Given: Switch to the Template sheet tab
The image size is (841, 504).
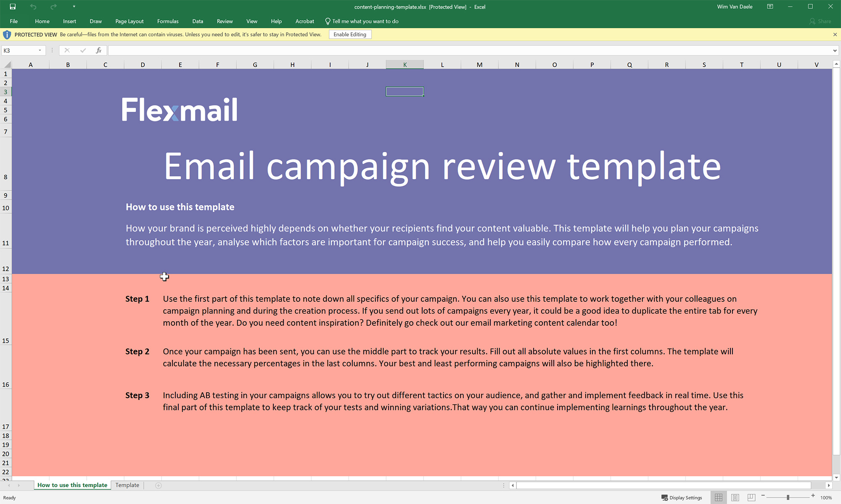Looking at the screenshot, I should (127, 485).
